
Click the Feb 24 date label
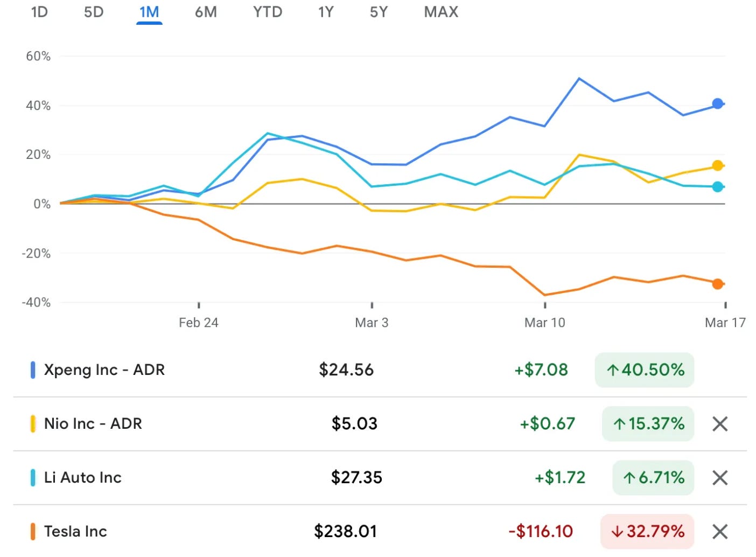pos(199,323)
